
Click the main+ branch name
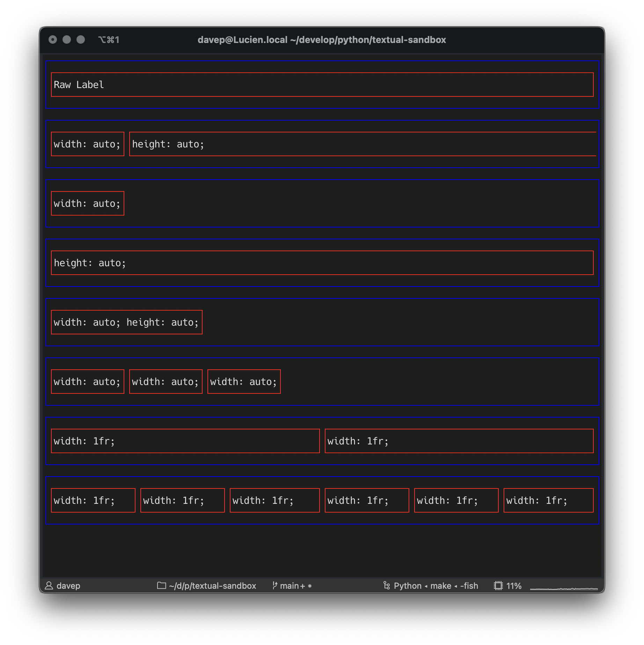(293, 586)
